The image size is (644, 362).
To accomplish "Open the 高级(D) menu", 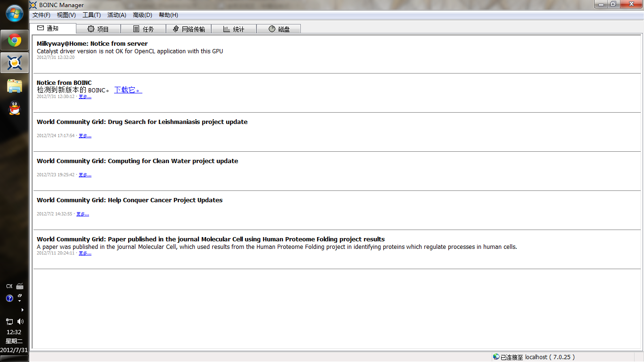I will coord(142,15).
